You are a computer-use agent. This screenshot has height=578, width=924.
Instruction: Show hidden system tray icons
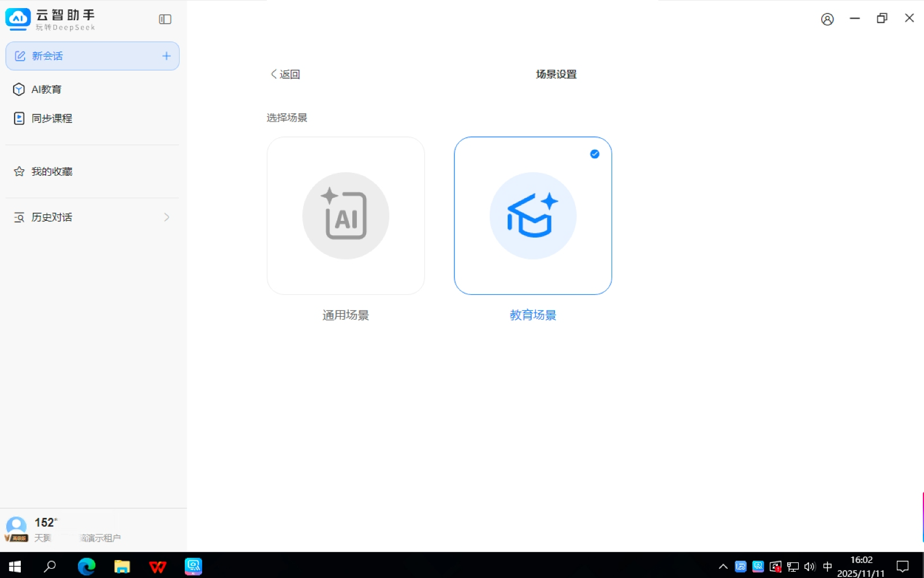click(x=722, y=566)
